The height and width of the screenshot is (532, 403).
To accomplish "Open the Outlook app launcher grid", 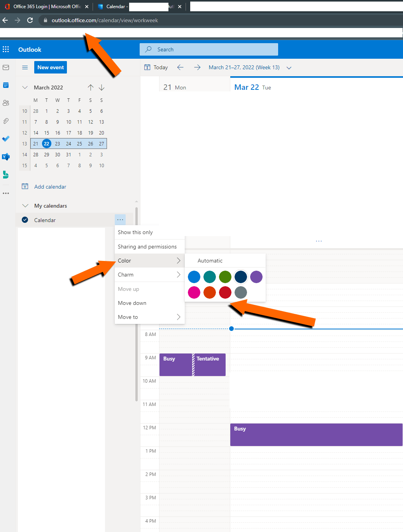I will 6,49.
